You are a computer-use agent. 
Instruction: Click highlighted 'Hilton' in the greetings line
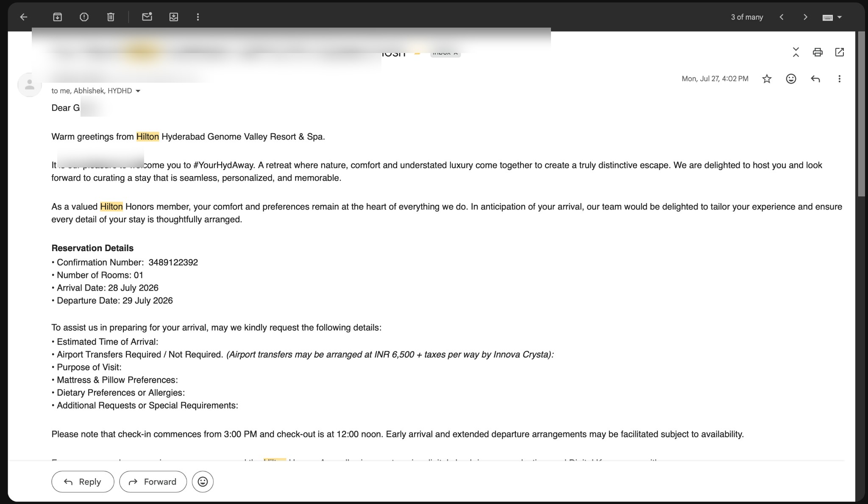(147, 137)
